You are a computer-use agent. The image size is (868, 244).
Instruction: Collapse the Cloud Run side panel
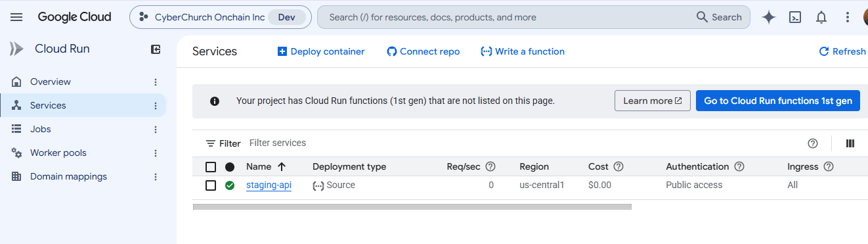coord(156,49)
